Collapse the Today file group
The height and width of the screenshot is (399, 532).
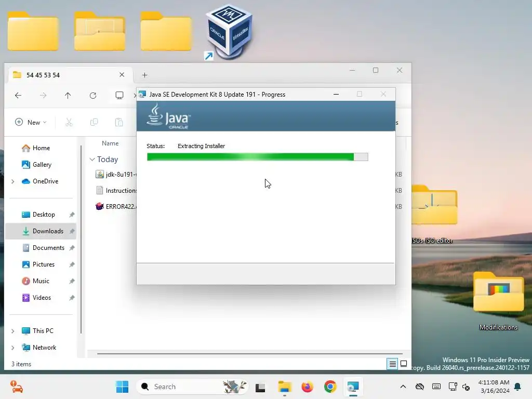point(92,159)
